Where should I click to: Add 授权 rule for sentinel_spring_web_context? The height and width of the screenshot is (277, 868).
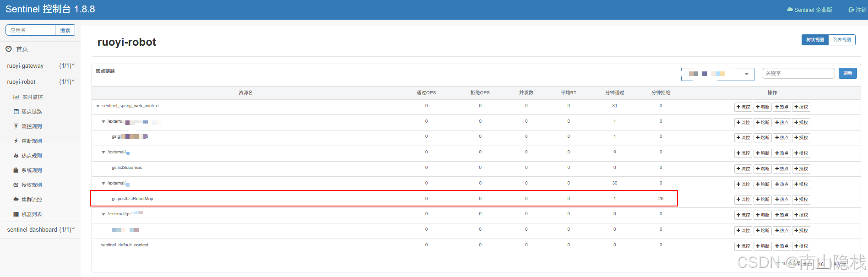(801, 107)
